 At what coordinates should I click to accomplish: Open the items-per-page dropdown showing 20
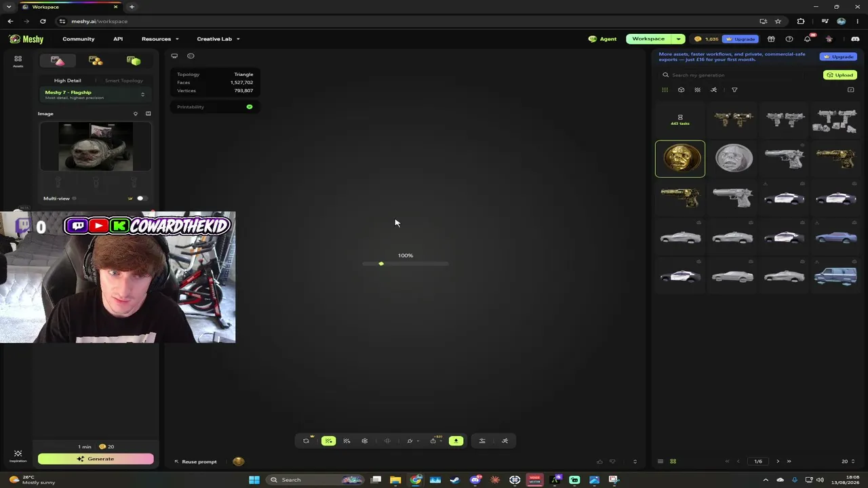pyautogui.click(x=848, y=462)
